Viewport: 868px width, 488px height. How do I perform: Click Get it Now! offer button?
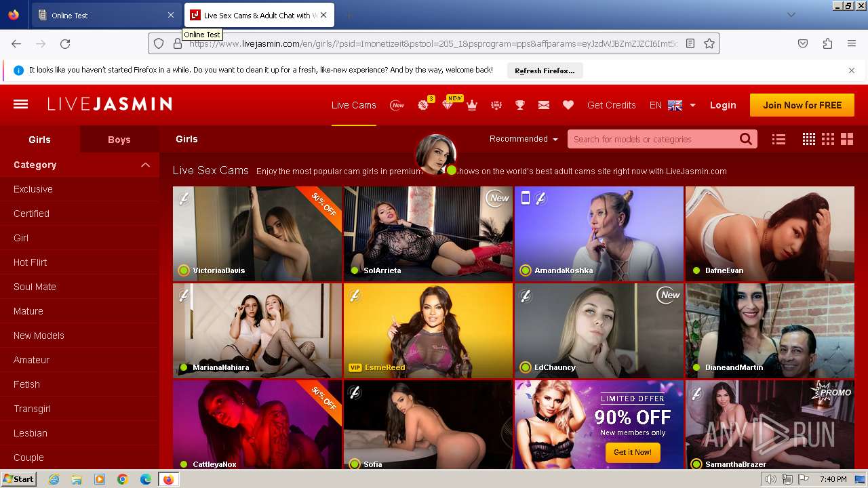pyautogui.click(x=633, y=452)
